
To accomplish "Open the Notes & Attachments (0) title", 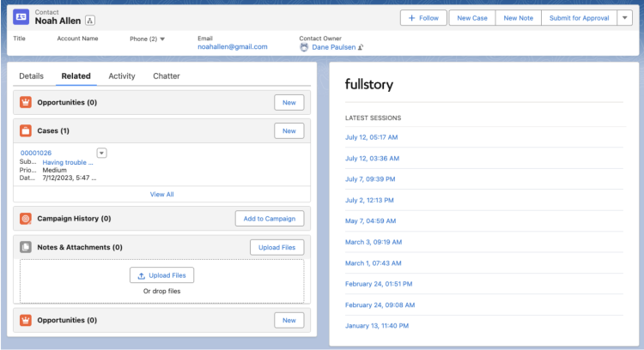I will (80, 247).
